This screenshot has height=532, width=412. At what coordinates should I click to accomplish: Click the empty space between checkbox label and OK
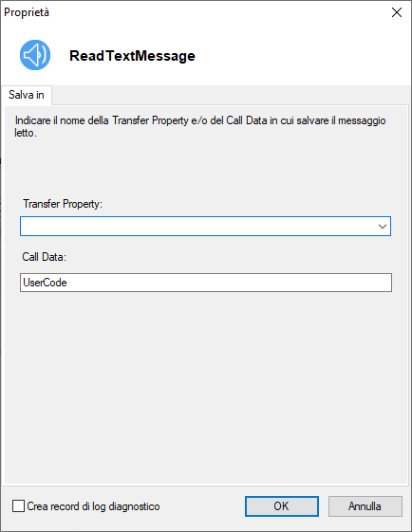[202, 506]
